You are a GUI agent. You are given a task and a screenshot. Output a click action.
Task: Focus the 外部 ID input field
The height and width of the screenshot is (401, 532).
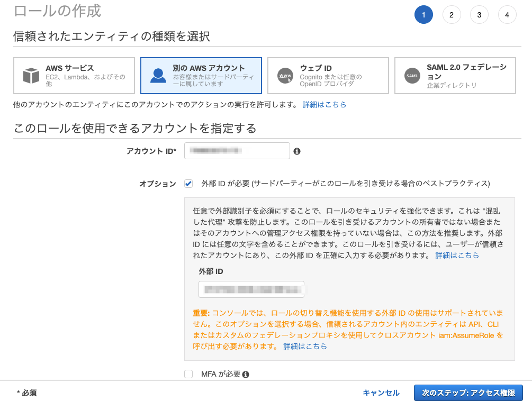point(251,289)
